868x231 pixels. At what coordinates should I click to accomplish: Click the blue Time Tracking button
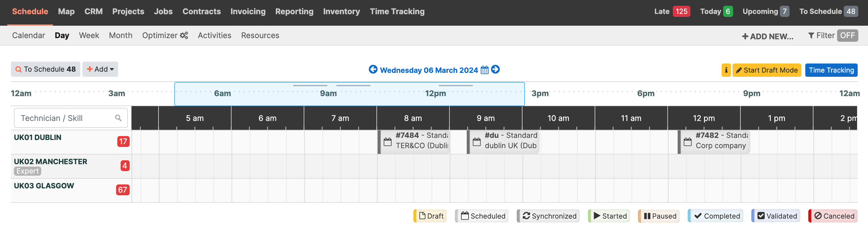[831, 70]
